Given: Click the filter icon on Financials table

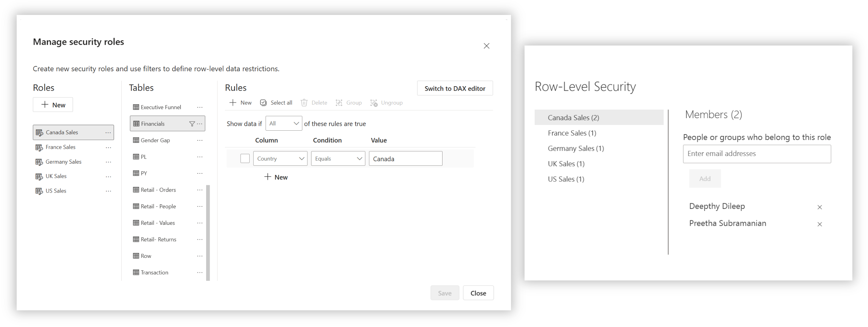Looking at the screenshot, I should (x=192, y=124).
